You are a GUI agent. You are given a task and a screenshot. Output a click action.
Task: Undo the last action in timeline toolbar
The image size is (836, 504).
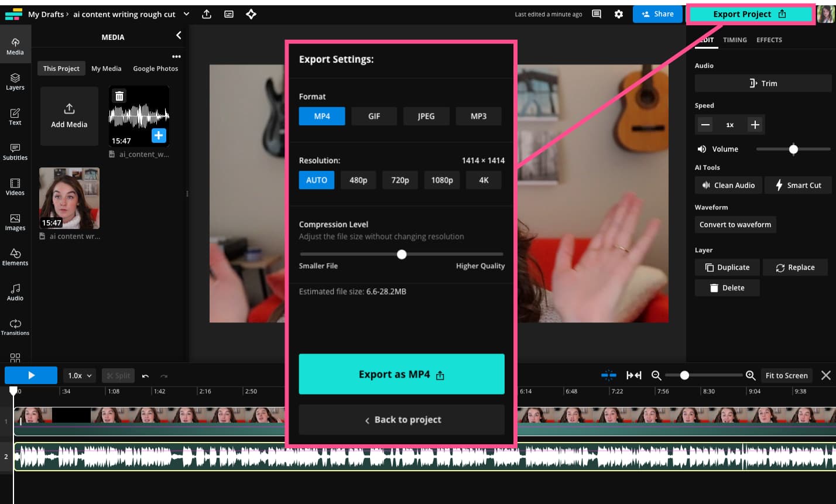(x=146, y=376)
